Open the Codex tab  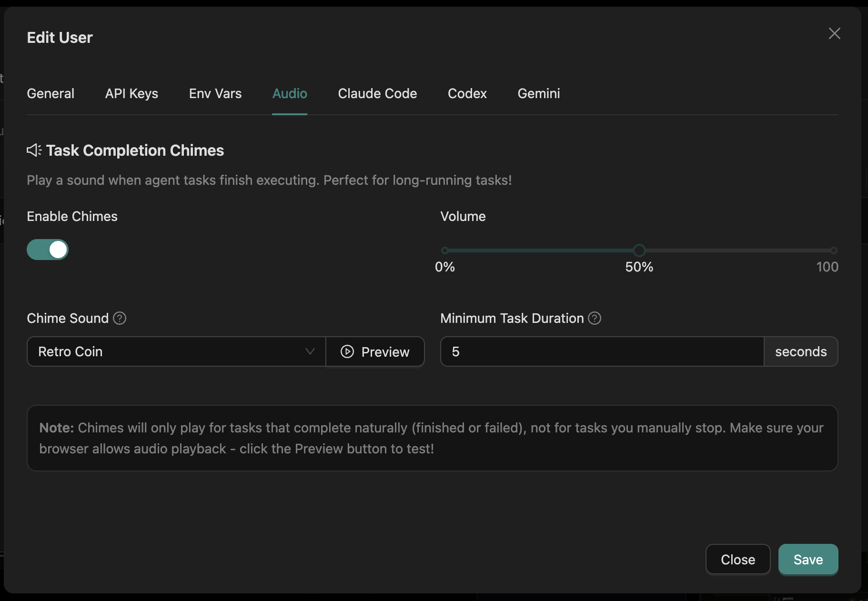[467, 93]
